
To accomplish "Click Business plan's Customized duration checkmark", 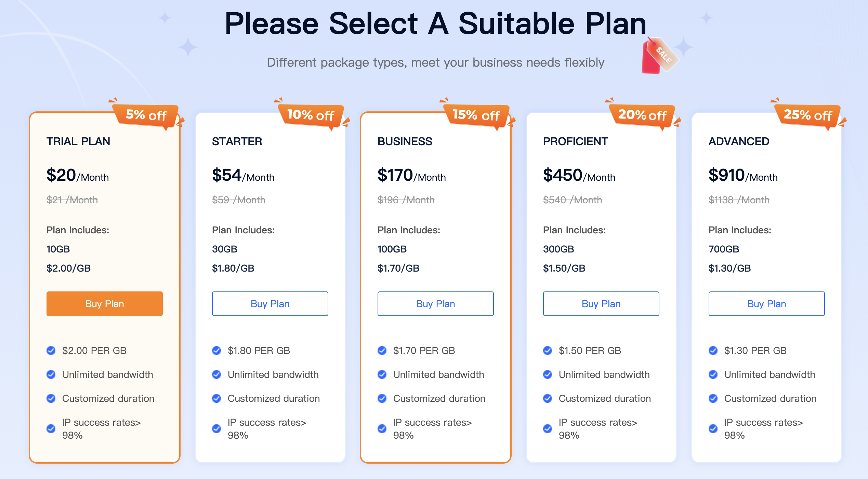I will tap(382, 398).
